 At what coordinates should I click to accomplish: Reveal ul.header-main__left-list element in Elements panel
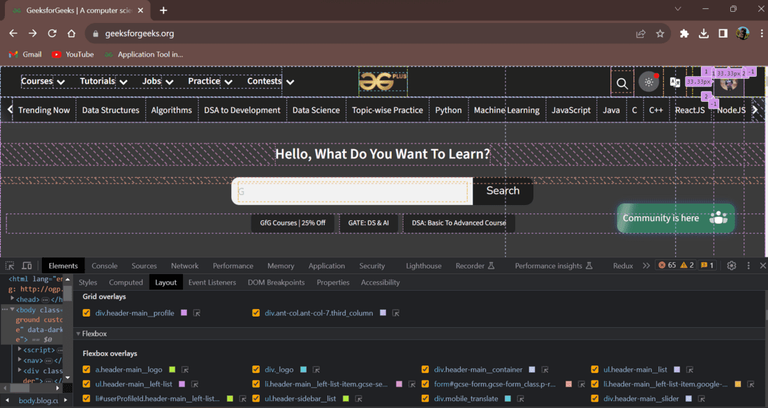click(194, 384)
